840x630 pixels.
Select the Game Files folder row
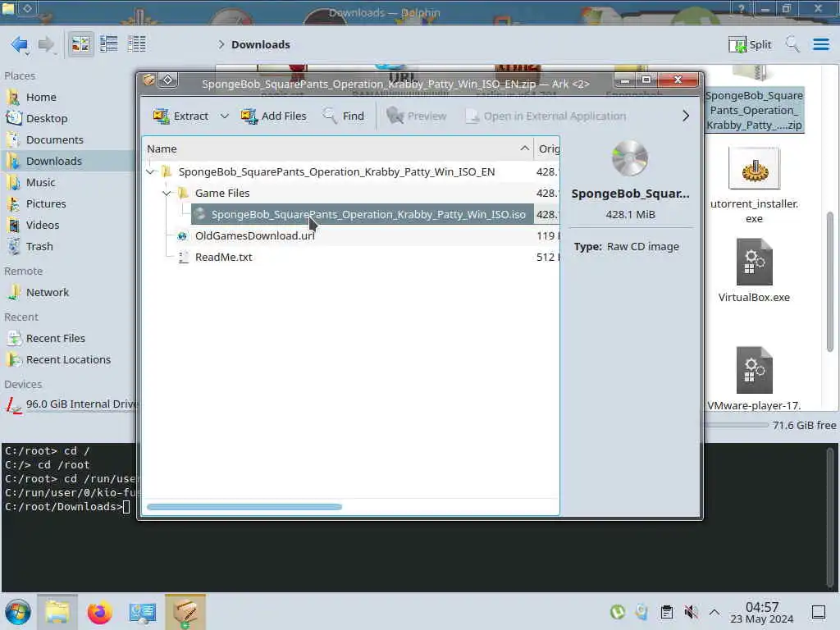click(351, 194)
